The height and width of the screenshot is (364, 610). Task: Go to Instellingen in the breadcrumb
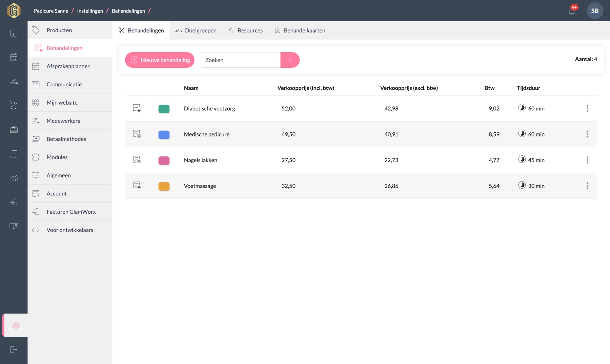(x=90, y=11)
